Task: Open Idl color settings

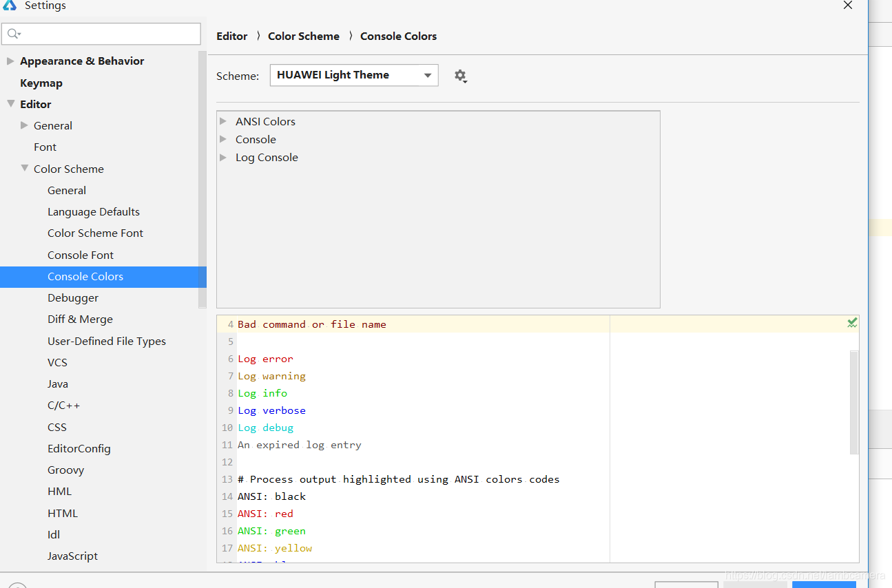Action: pyautogui.click(x=54, y=534)
